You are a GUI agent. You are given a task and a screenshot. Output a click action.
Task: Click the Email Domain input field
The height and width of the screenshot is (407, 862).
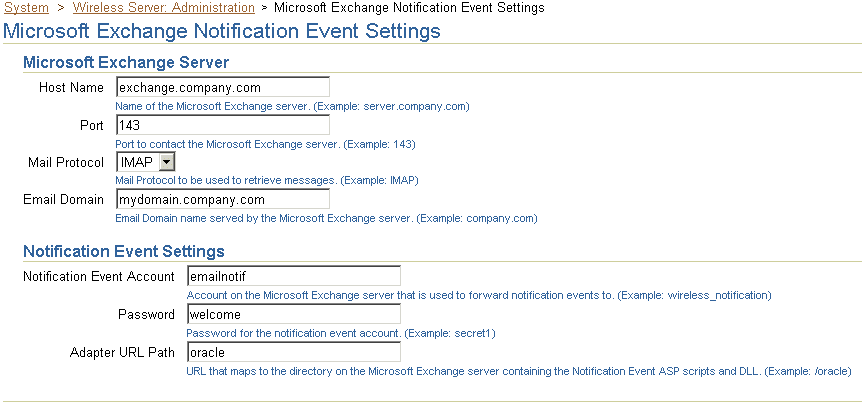click(x=223, y=200)
